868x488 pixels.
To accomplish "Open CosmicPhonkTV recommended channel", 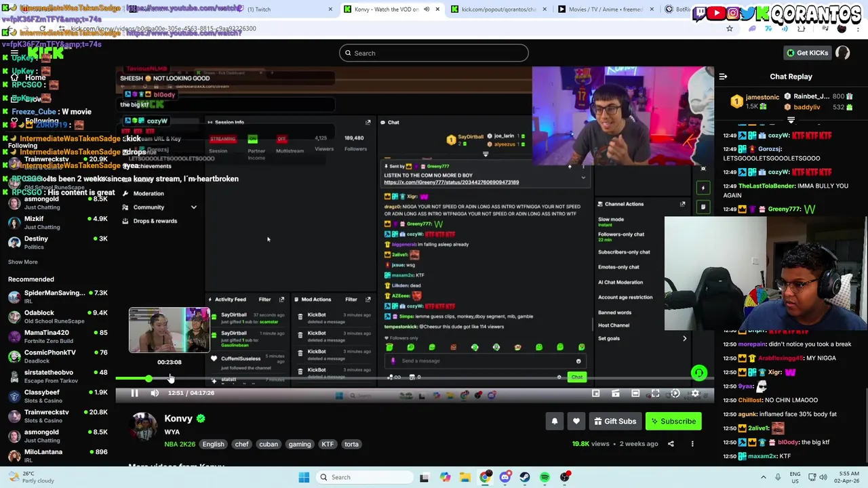I will point(58,356).
